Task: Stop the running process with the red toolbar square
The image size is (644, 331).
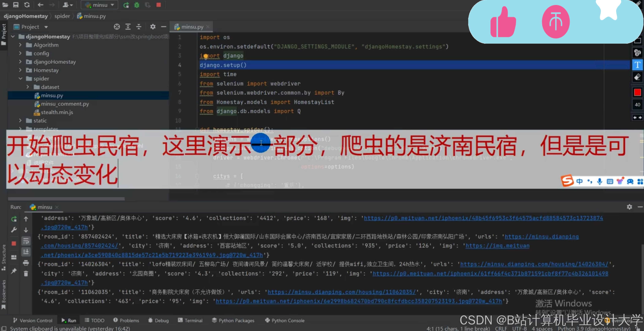Action: click(x=159, y=5)
